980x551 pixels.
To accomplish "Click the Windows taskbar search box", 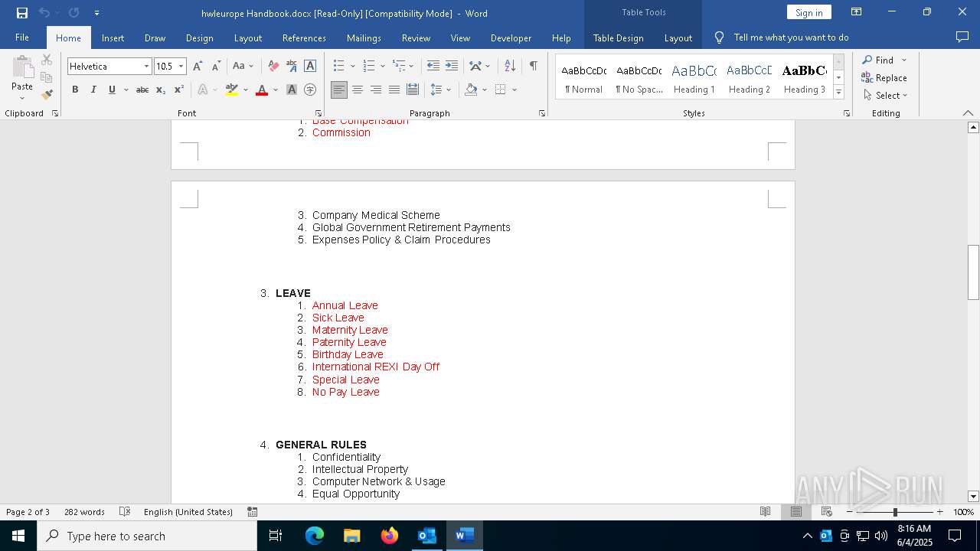I will pyautogui.click(x=147, y=536).
